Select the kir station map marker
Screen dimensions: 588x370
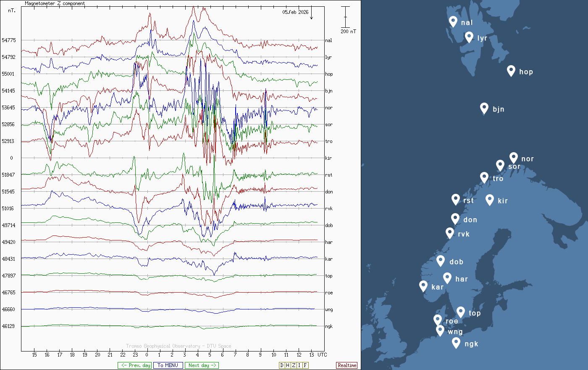(489, 200)
